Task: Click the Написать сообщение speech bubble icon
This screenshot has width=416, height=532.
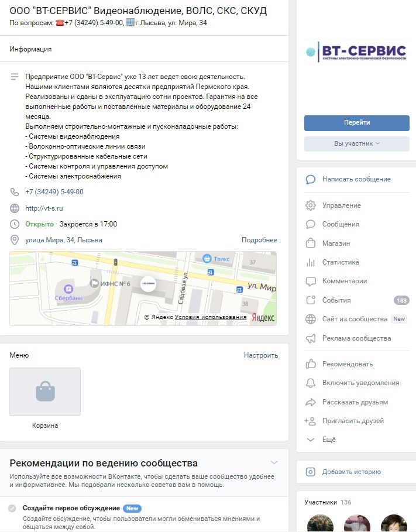Action: click(311, 179)
